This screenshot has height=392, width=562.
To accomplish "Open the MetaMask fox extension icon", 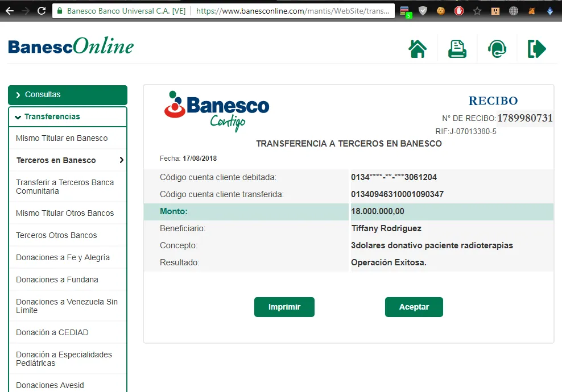I will click(x=531, y=10).
